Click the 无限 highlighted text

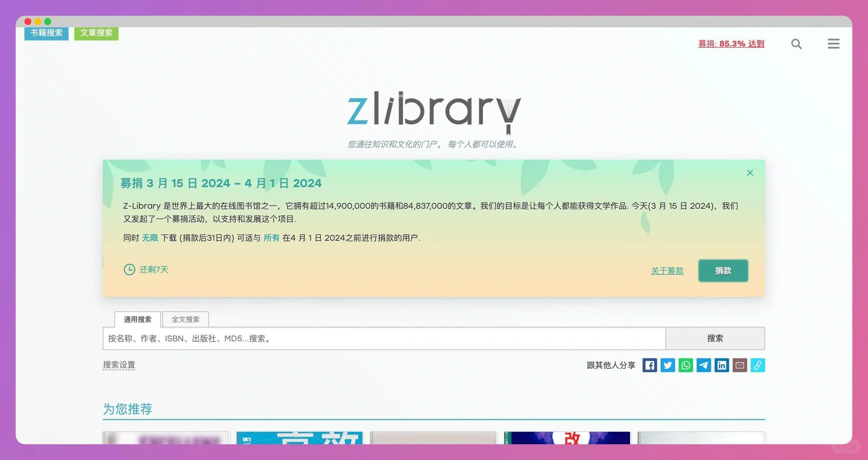150,238
